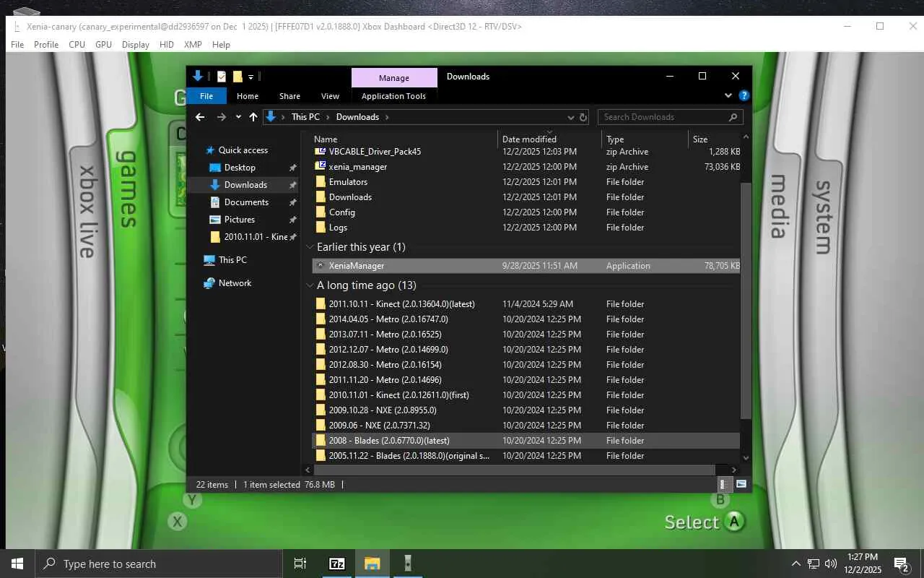Select Network in the navigation pane

(235, 283)
